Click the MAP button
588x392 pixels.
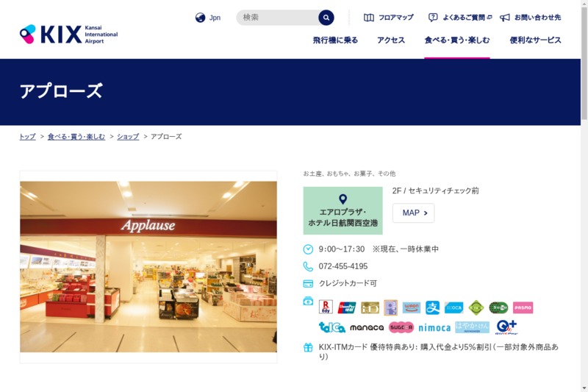[x=413, y=213]
